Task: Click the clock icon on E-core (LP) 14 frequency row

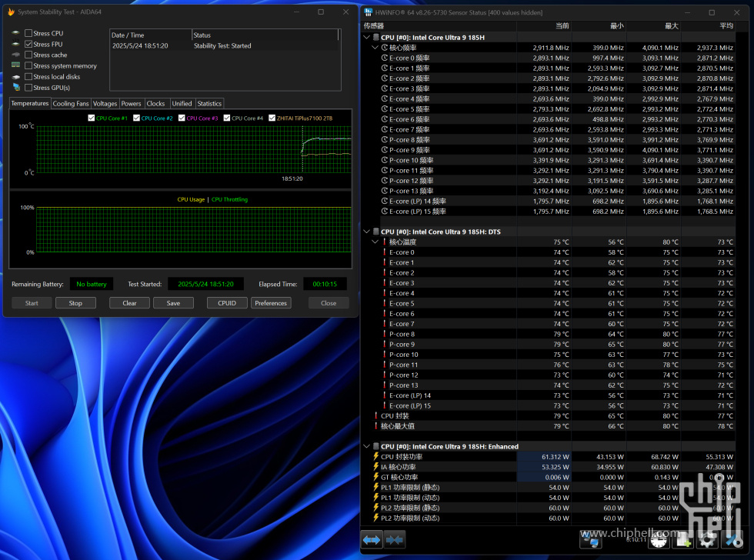Action: click(x=384, y=201)
